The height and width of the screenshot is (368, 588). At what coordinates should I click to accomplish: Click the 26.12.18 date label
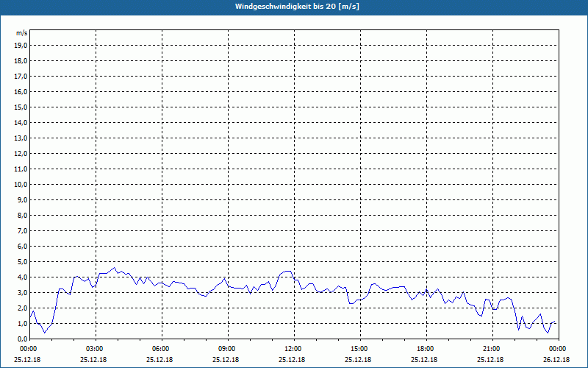556,359
